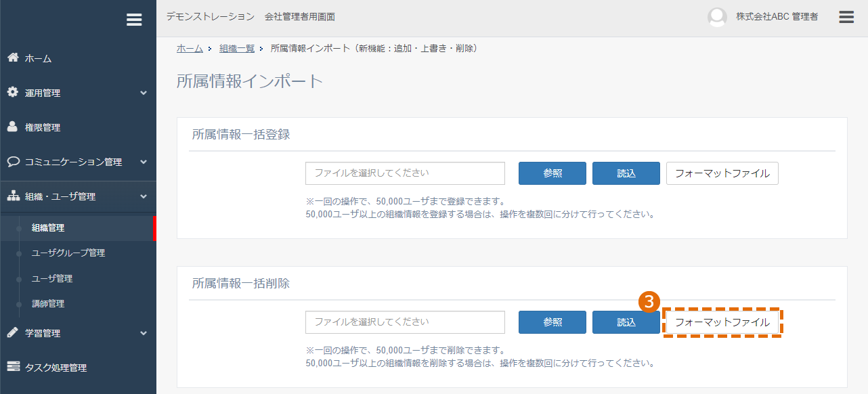Select ユーザグループ管理 in sidebar

(x=68, y=253)
